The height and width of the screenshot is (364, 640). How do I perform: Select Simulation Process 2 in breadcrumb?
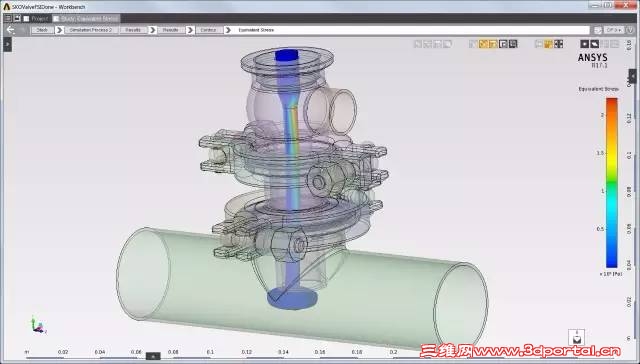click(91, 30)
